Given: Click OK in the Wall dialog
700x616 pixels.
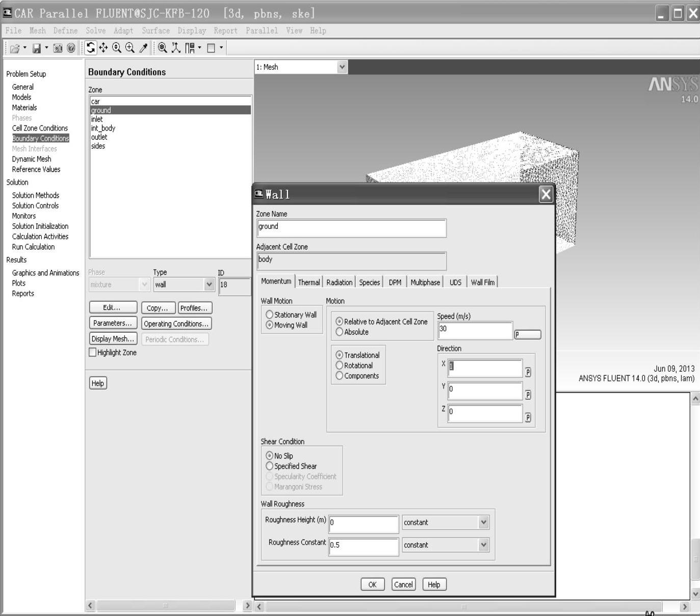Looking at the screenshot, I should coord(372,584).
